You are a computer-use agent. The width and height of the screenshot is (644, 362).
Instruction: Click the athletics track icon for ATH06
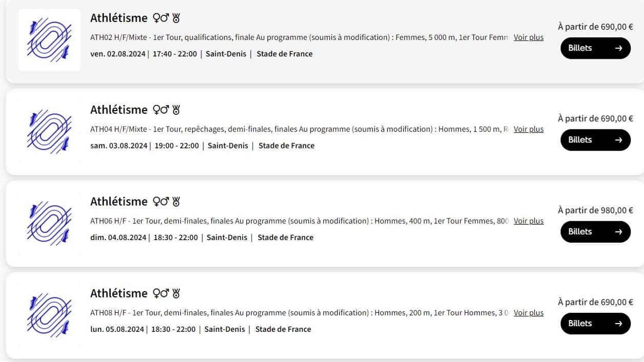49,223
